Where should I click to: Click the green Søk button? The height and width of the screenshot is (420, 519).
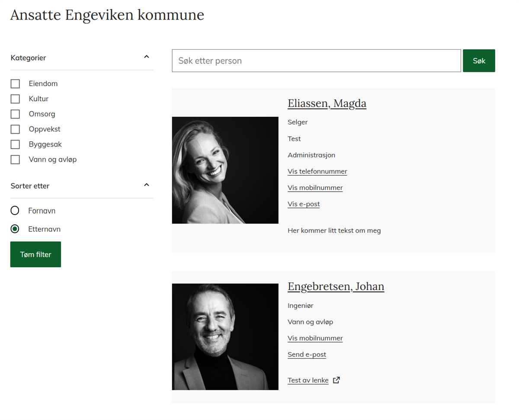point(479,61)
